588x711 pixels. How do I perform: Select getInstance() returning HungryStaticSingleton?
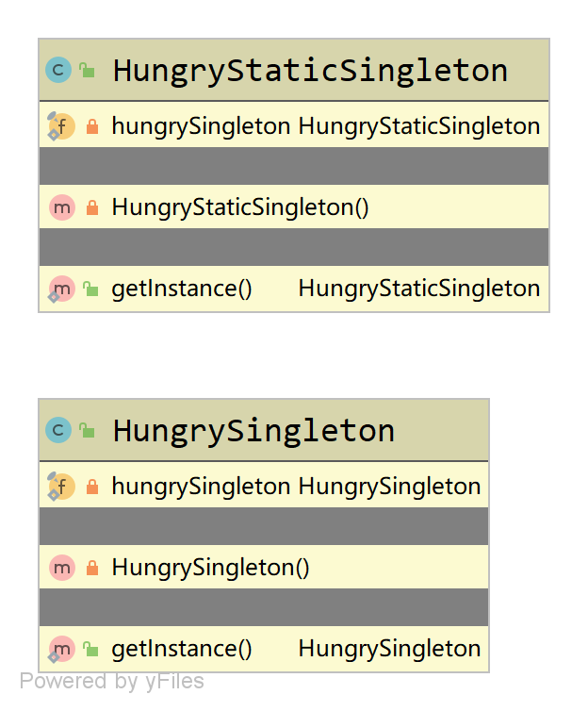click(294, 289)
